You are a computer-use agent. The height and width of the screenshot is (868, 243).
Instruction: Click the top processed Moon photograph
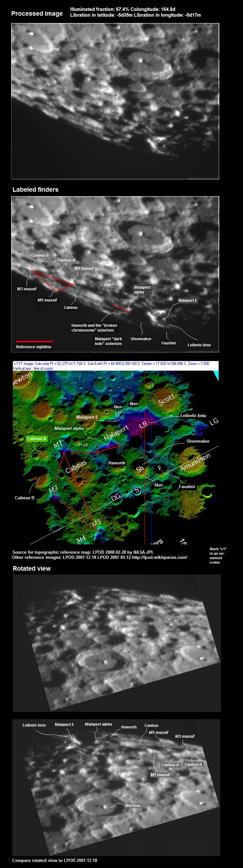115,101
